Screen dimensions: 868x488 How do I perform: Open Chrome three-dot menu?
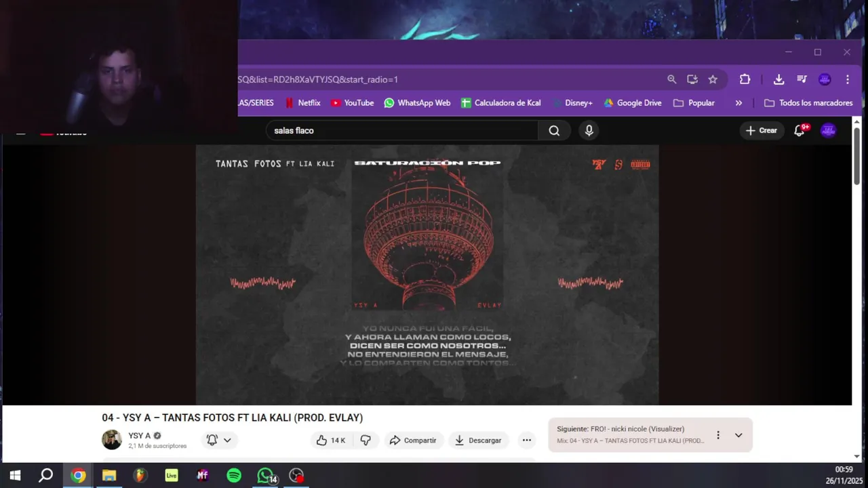tap(847, 79)
